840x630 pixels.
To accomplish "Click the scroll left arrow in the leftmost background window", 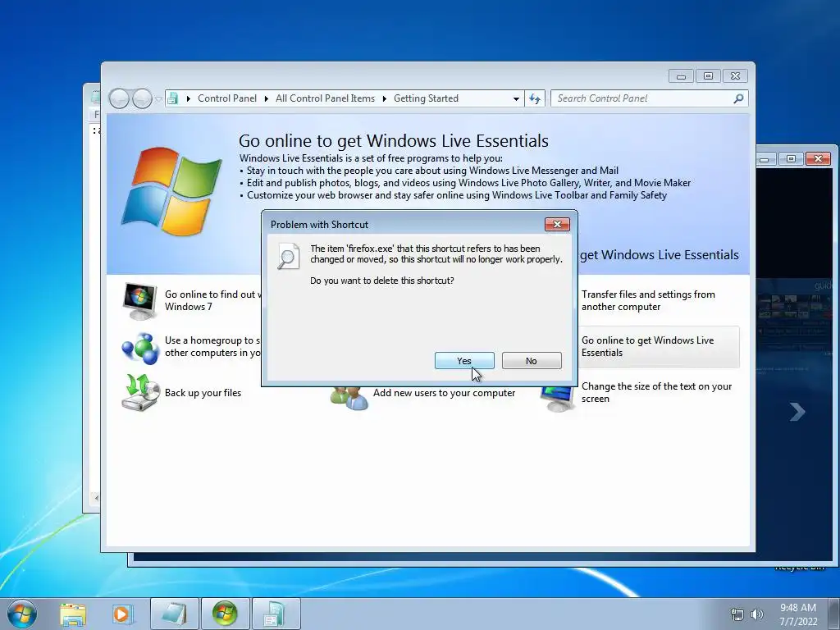I will 96,498.
